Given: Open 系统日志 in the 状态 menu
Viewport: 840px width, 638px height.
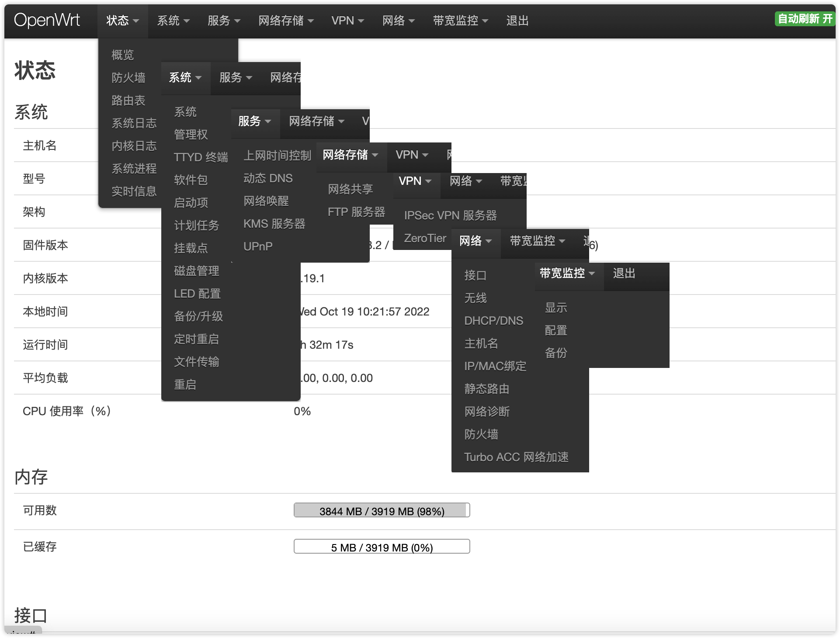Looking at the screenshot, I should point(134,123).
